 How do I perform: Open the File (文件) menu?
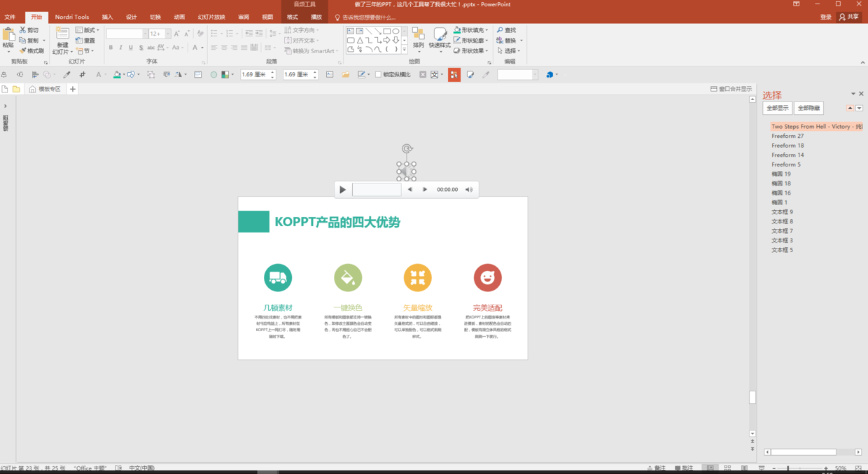[x=10, y=17]
